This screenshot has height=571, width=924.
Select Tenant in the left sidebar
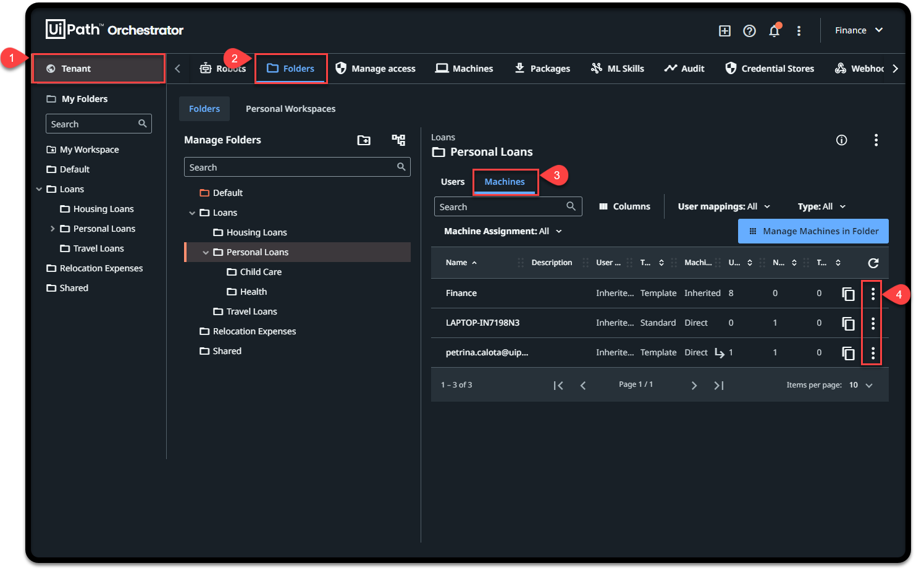[x=99, y=69]
